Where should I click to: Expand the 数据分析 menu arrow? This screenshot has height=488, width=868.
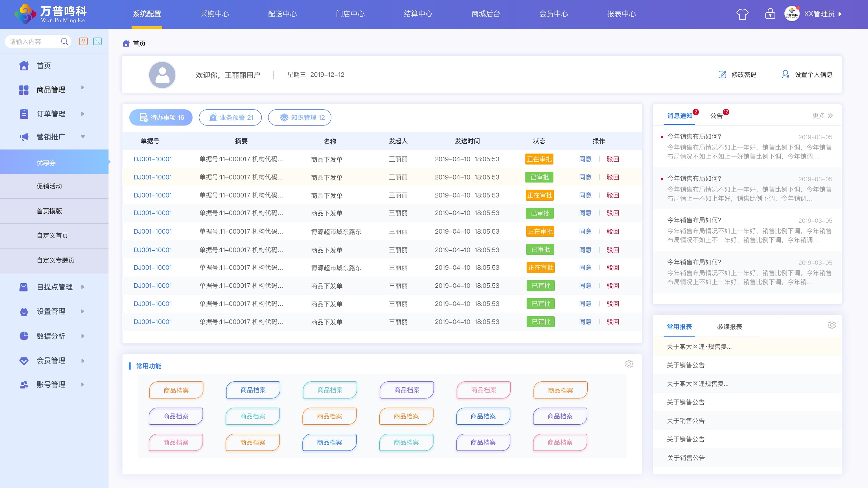(82, 336)
